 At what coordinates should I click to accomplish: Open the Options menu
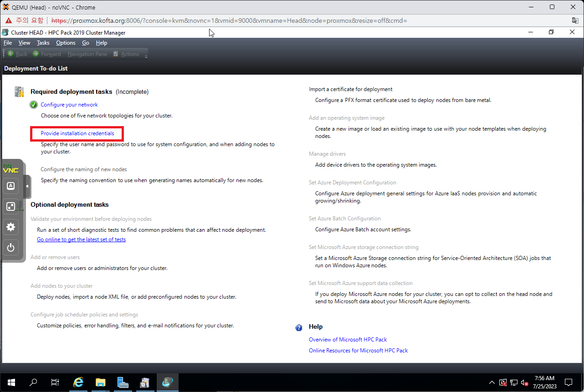66,43
